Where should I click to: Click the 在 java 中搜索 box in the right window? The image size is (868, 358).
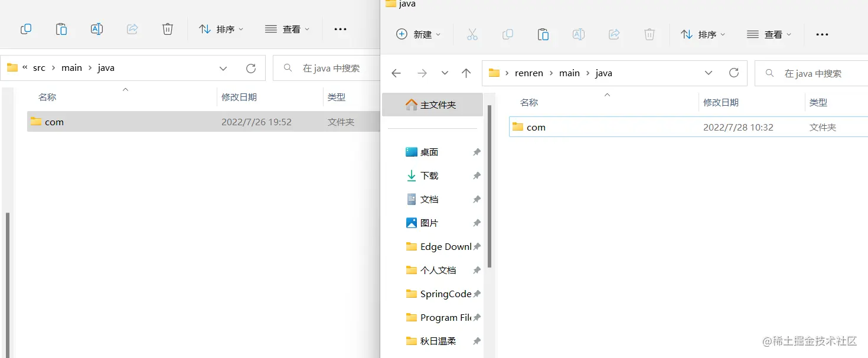tap(811, 73)
